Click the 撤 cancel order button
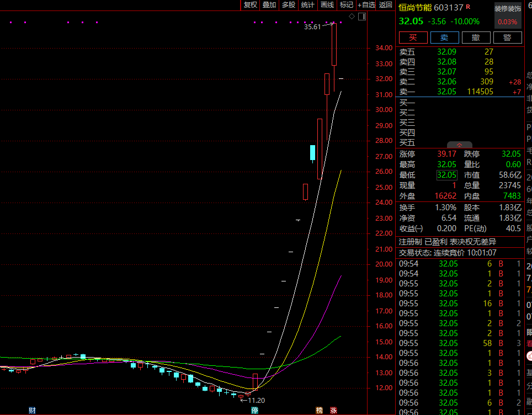 click(476, 38)
